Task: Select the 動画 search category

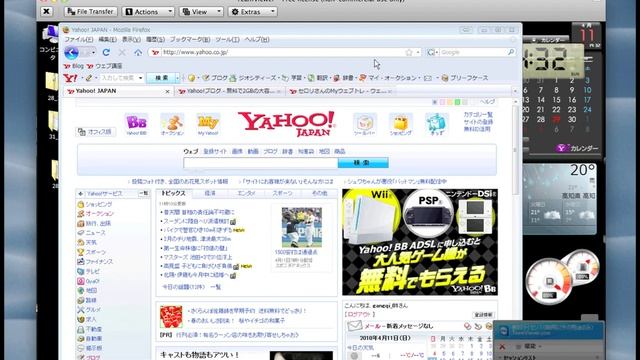Action: [x=253, y=151]
